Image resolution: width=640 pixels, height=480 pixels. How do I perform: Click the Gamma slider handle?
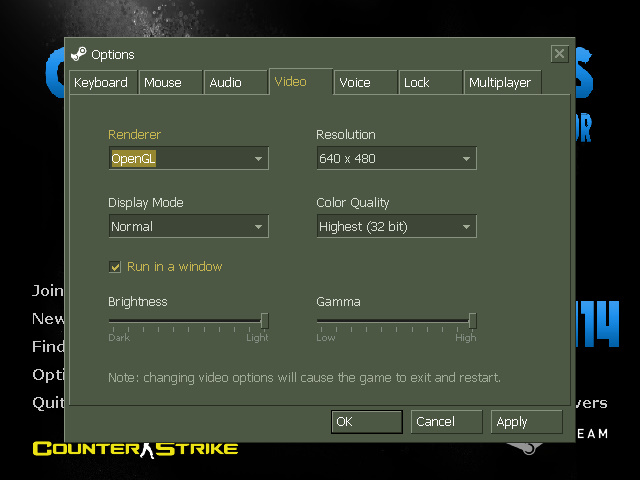tap(473, 321)
